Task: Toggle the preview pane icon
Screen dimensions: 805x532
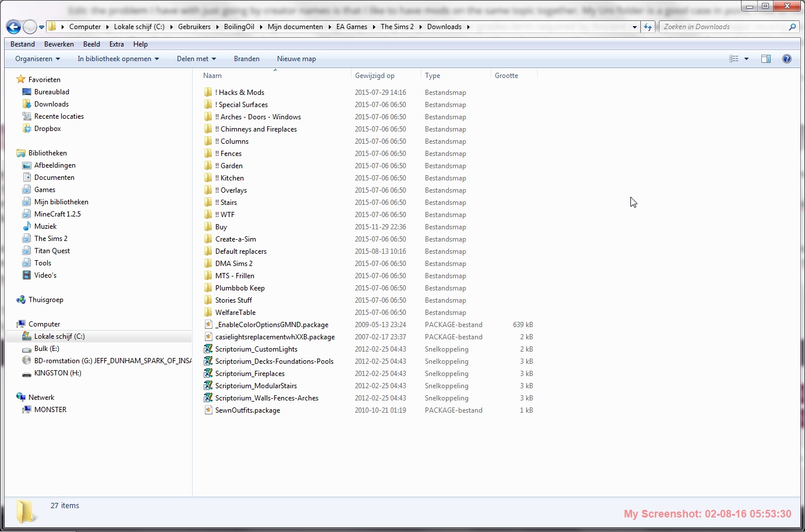Action: coord(766,59)
